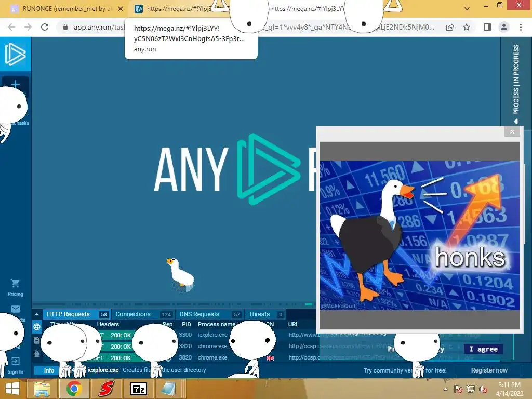Open the ANY.RUN logo in the sidebar
The image size is (532, 399).
tap(15, 54)
